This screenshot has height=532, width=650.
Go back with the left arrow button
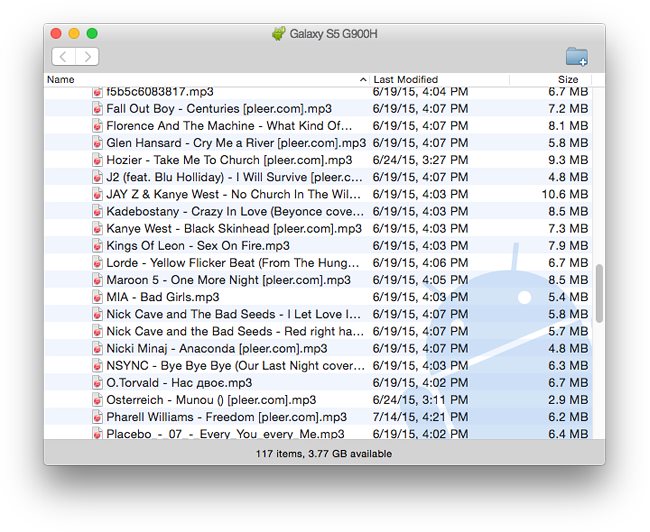63,56
